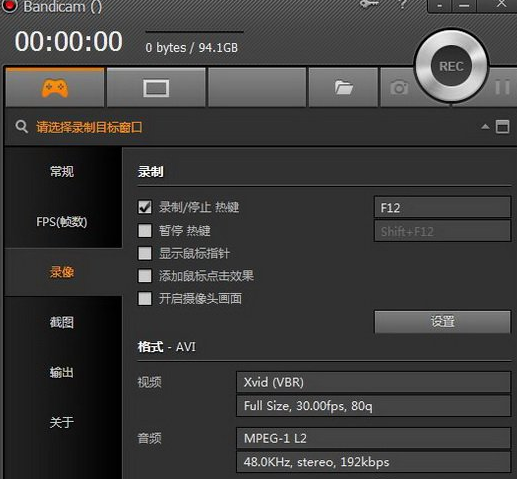This screenshot has height=479, width=517.
Task: Take a screenshot with camera icon
Action: (399, 88)
